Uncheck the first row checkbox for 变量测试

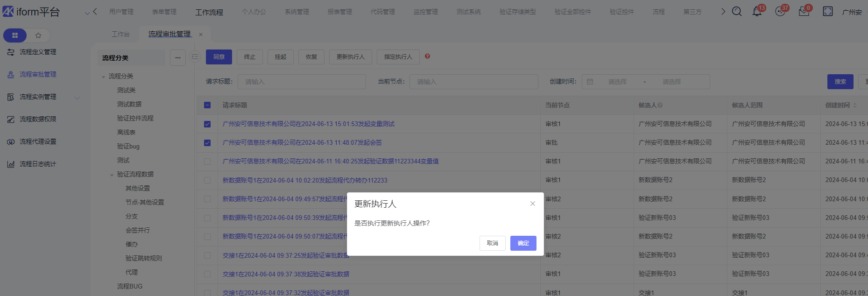click(x=207, y=124)
